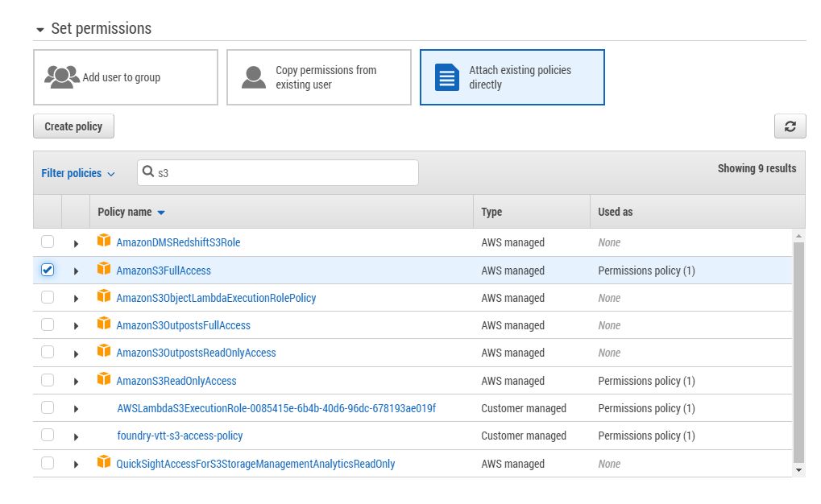
Task: Click the Attach existing policies document icon
Action: tap(446, 77)
